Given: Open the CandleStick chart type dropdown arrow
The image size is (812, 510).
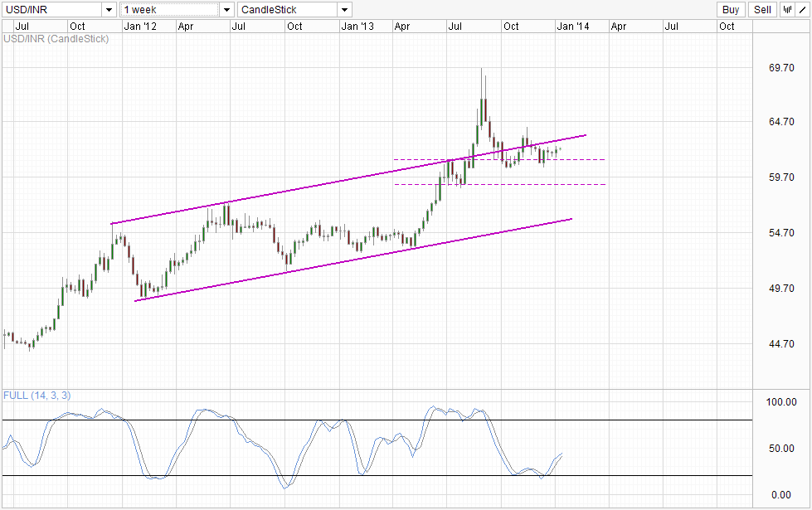Looking at the screenshot, I should [x=345, y=10].
